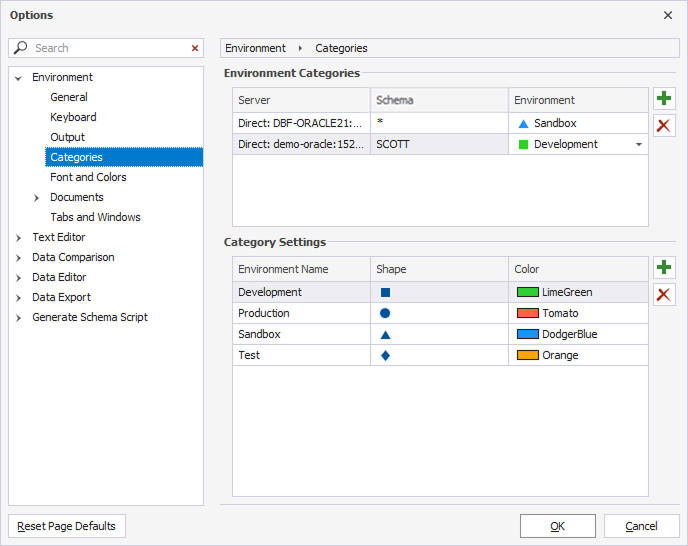Open the Development environment dropdown
This screenshot has height=546, width=688.
[639, 144]
